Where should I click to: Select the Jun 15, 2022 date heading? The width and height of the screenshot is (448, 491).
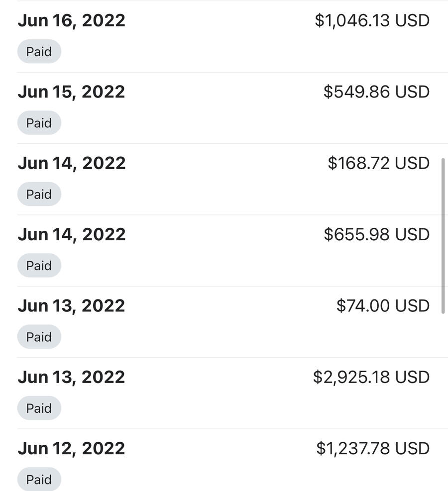click(x=71, y=92)
